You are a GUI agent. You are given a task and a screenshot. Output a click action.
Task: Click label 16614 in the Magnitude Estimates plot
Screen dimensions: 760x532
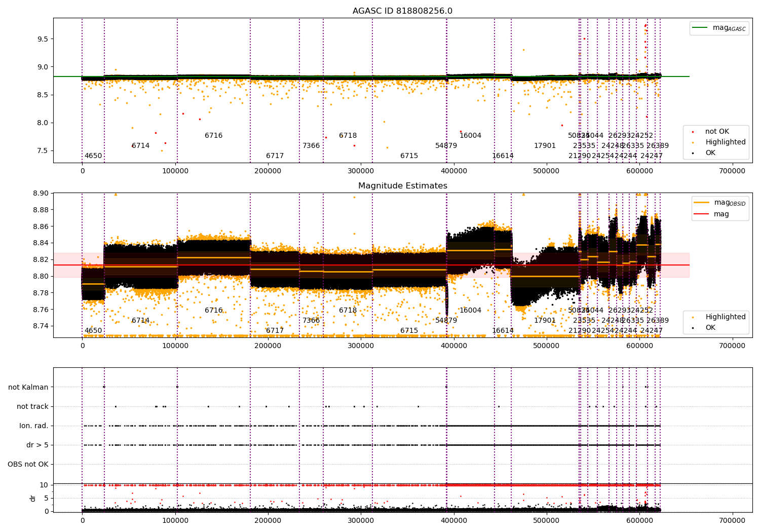click(x=503, y=331)
